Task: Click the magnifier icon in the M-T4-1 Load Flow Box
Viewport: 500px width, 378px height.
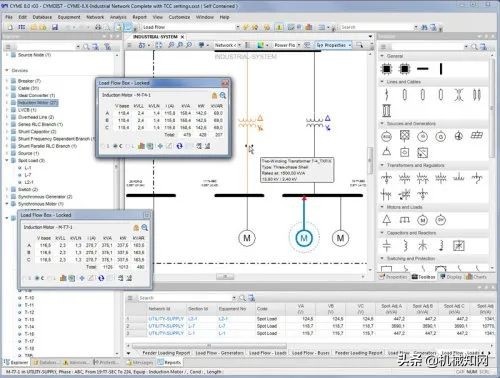Action: (x=223, y=96)
